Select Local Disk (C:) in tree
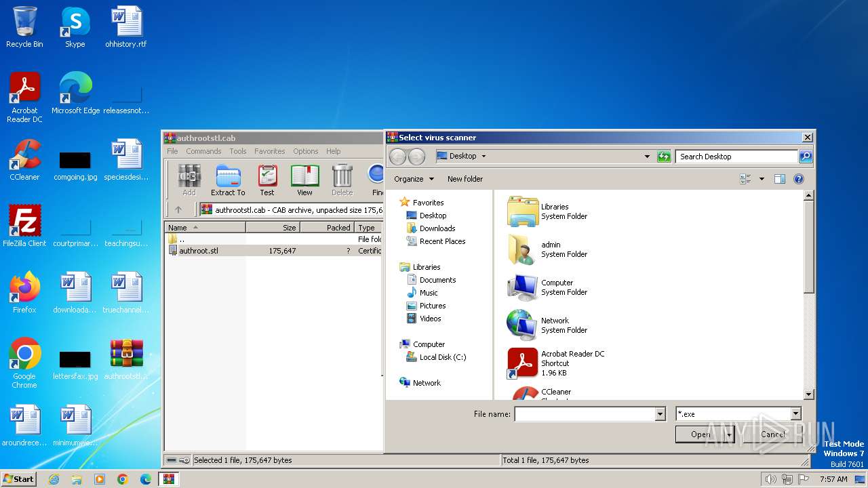This screenshot has width=868, height=488. tap(442, 357)
